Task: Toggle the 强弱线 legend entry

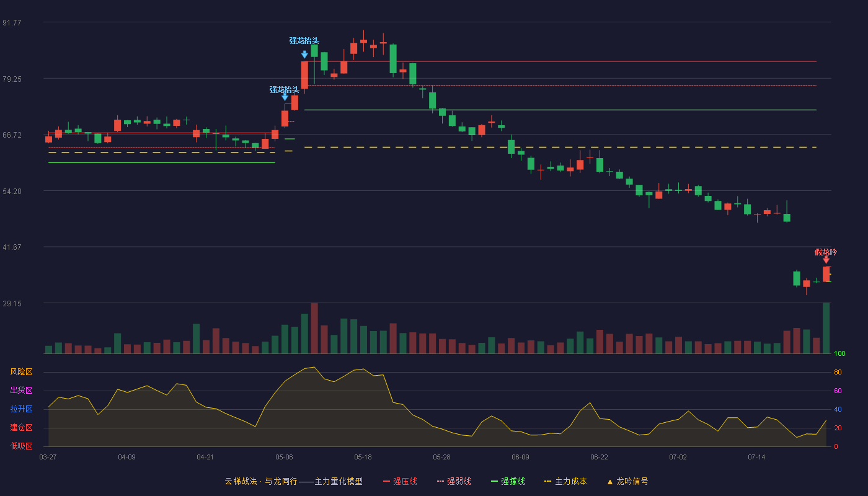Action: pyautogui.click(x=454, y=481)
